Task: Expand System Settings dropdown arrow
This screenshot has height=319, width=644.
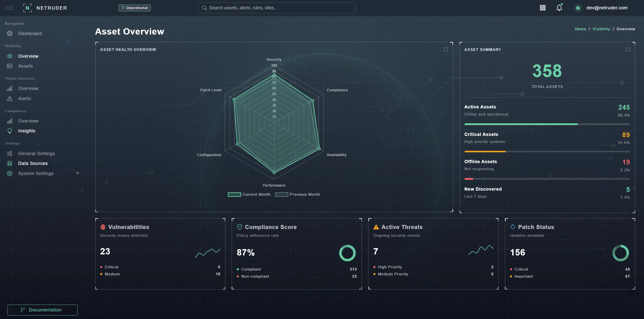Action: click(x=78, y=173)
